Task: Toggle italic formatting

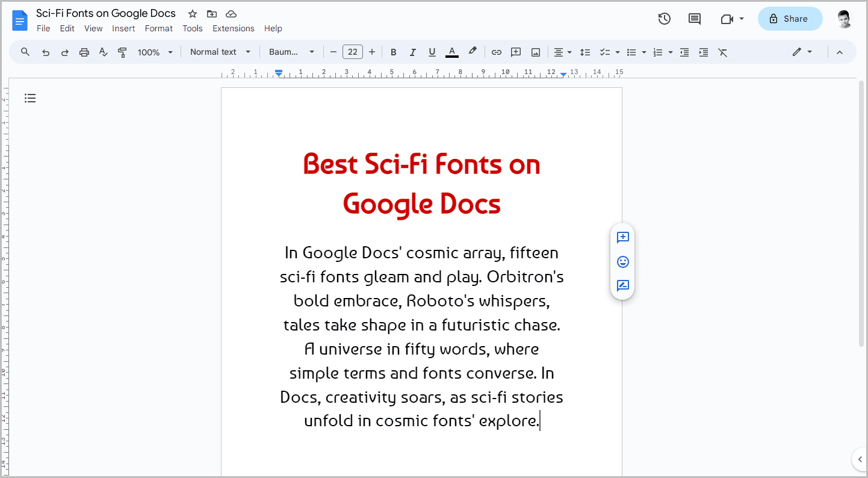Action: (412, 52)
